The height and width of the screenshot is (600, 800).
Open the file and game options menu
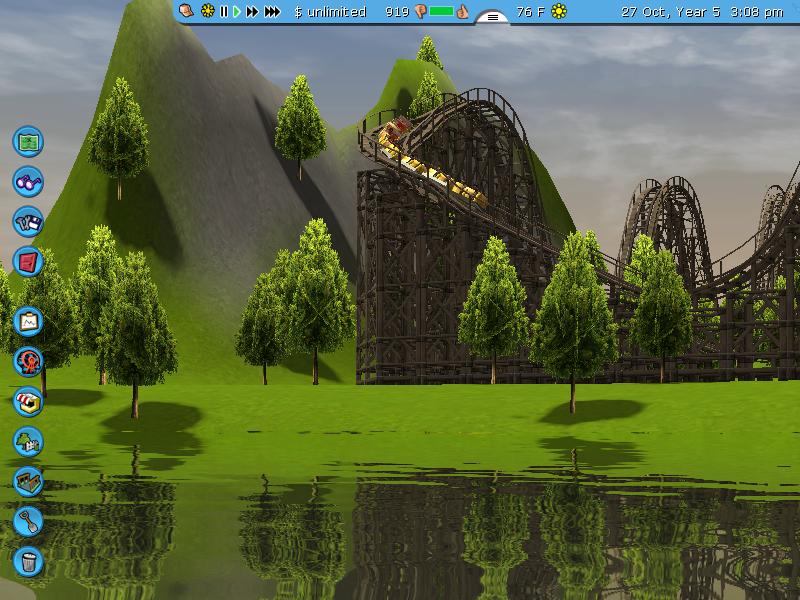pos(28,222)
